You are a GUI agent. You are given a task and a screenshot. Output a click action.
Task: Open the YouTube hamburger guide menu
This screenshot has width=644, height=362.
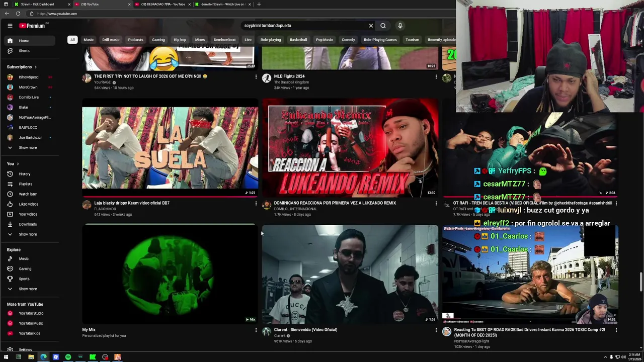click(x=10, y=26)
